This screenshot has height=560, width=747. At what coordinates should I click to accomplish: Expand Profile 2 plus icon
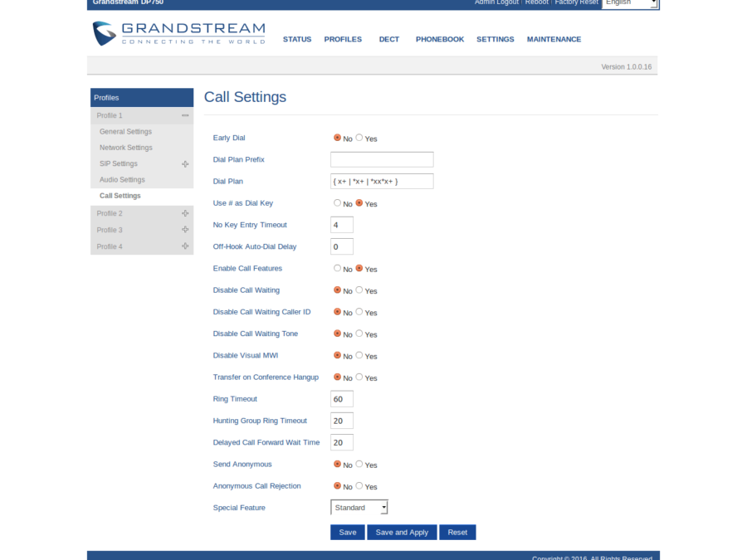[185, 213]
